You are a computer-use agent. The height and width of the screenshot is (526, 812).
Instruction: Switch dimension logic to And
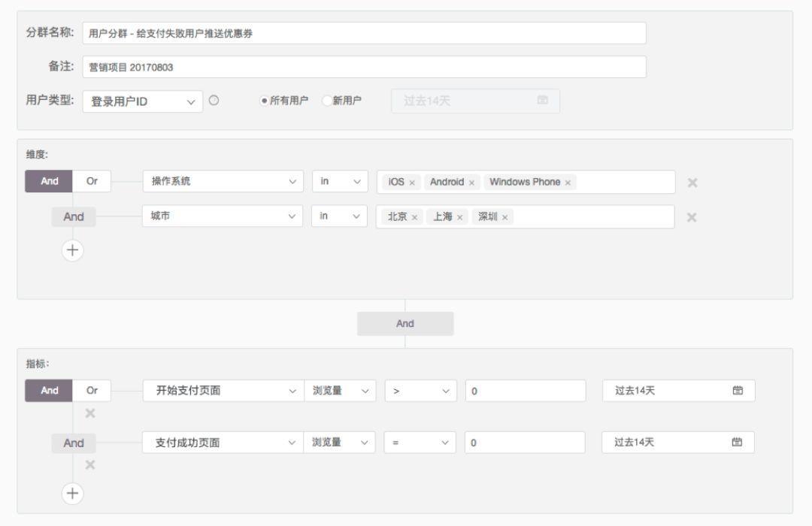tap(49, 181)
